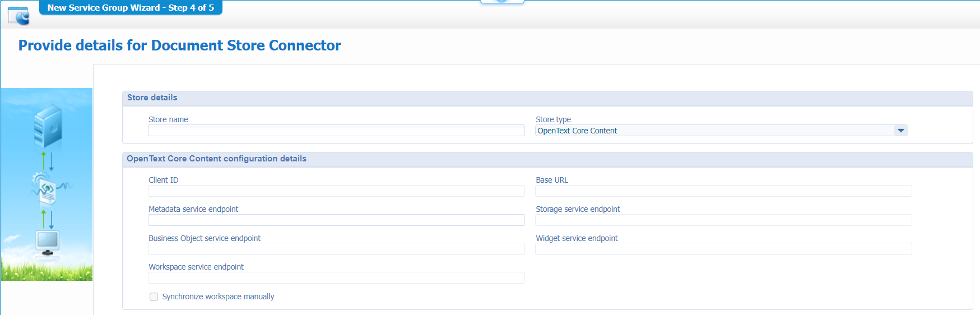Image resolution: width=980 pixels, height=315 pixels.
Task: Focus the Workspace service endpoint field
Action: tap(336, 278)
